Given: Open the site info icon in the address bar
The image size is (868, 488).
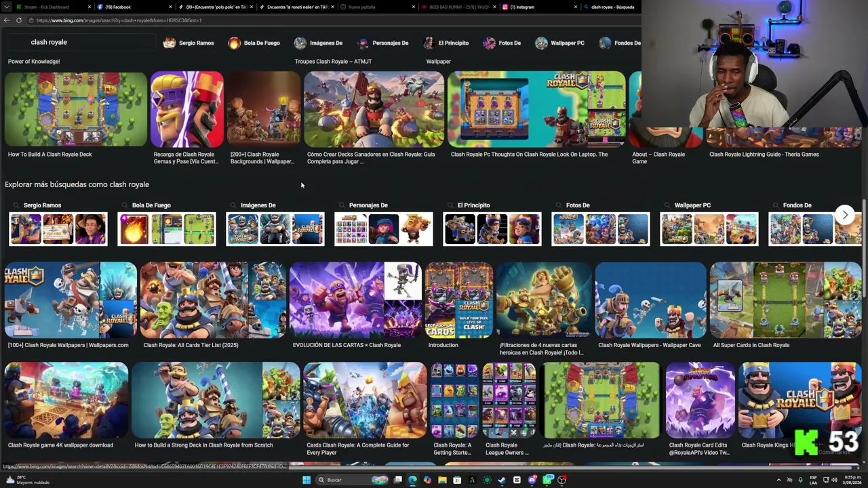Looking at the screenshot, I should tap(31, 20).
